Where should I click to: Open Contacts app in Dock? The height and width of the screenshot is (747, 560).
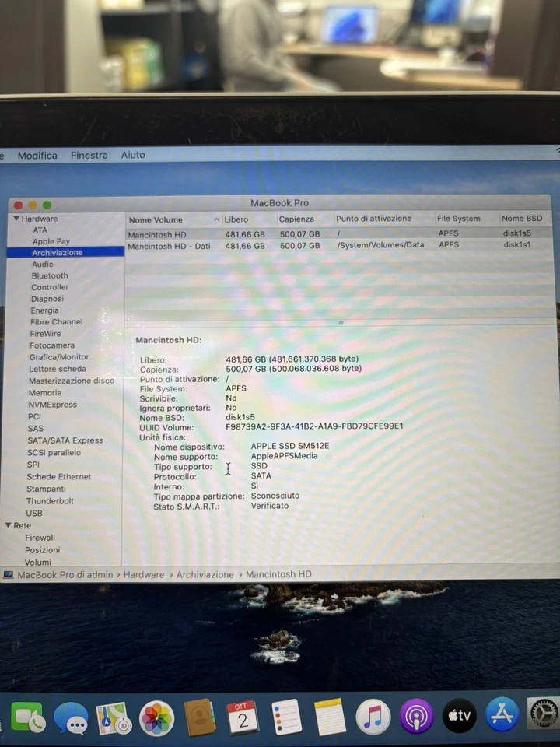point(199,717)
